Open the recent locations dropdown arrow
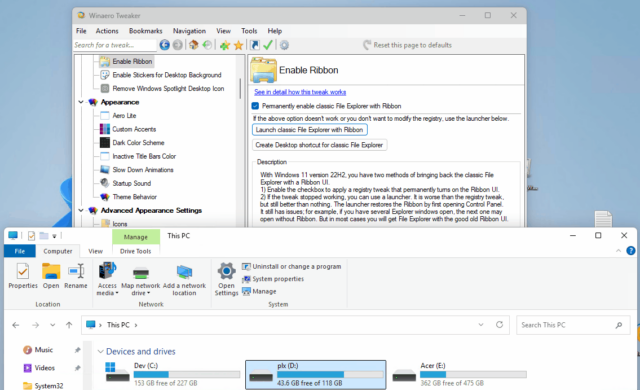The height and width of the screenshot is (390, 640). [53, 325]
